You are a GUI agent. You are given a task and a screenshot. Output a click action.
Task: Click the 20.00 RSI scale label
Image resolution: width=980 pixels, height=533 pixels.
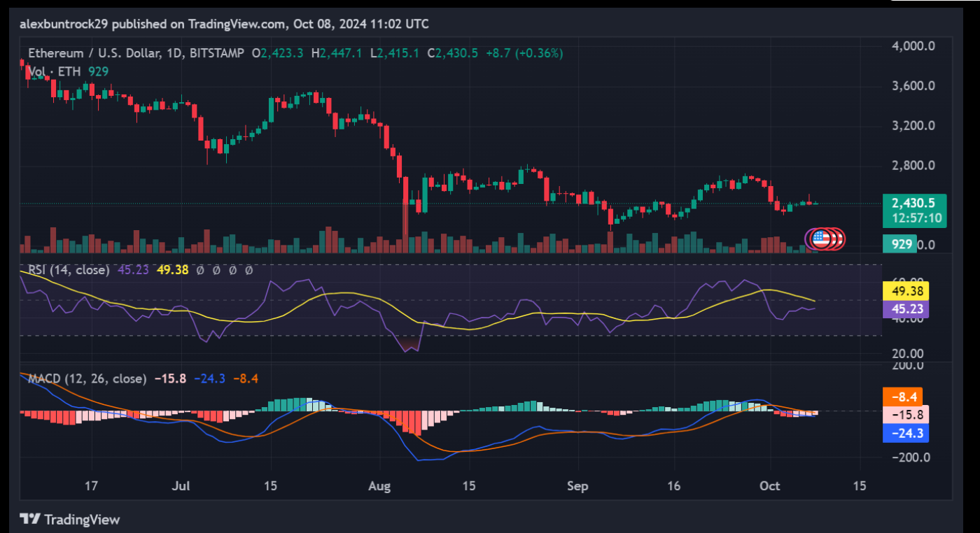coord(909,353)
